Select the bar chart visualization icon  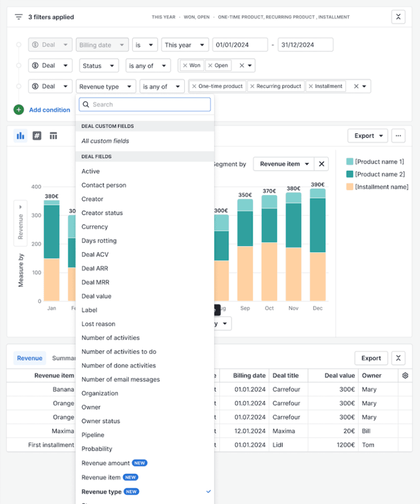[20, 135]
